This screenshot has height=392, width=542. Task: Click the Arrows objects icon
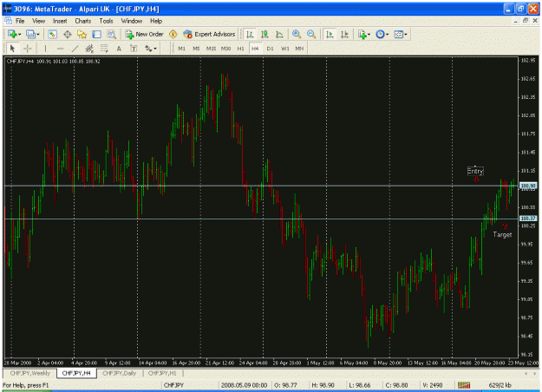click(148, 49)
